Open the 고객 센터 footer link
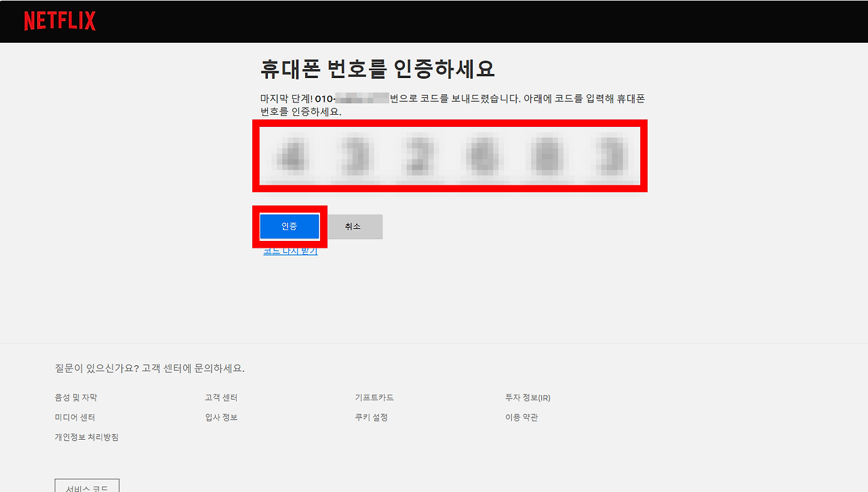The image size is (868, 492). pos(220,397)
